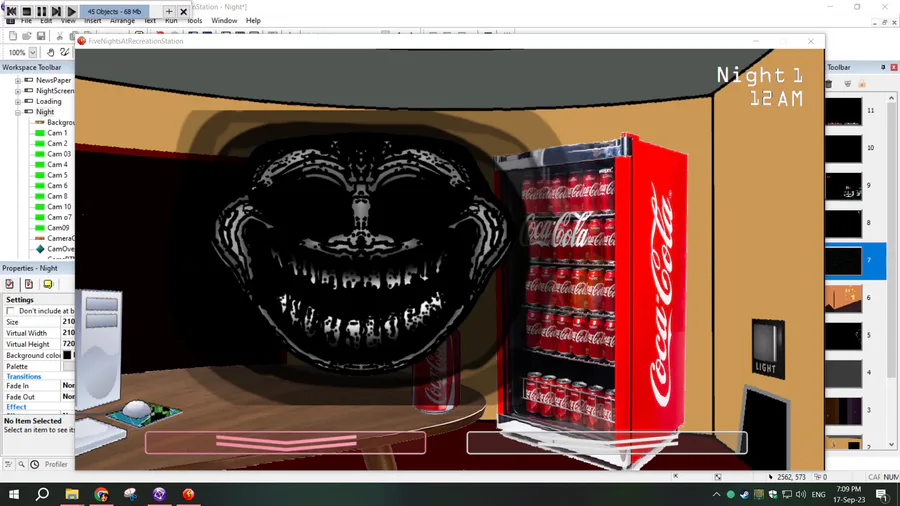Click the white outlined bar under the fridge
Viewport: 900px width, 506px height.
pyautogui.click(x=607, y=442)
